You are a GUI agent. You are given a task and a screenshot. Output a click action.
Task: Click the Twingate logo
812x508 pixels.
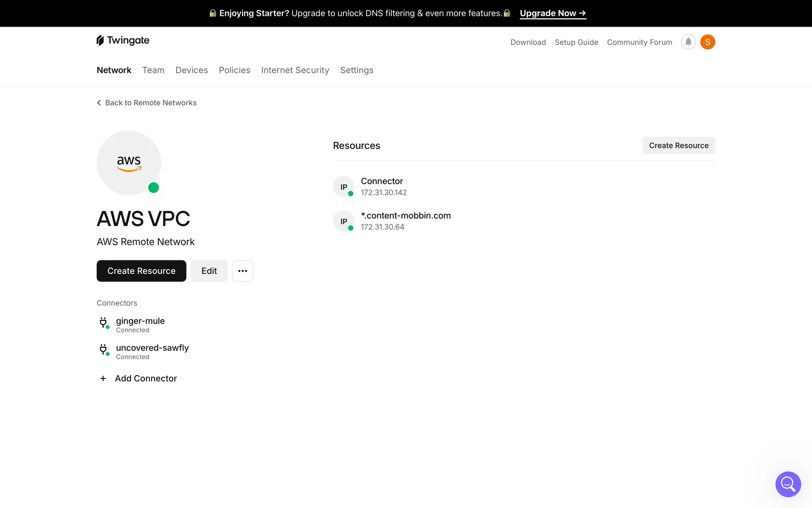[x=123, y=41]
